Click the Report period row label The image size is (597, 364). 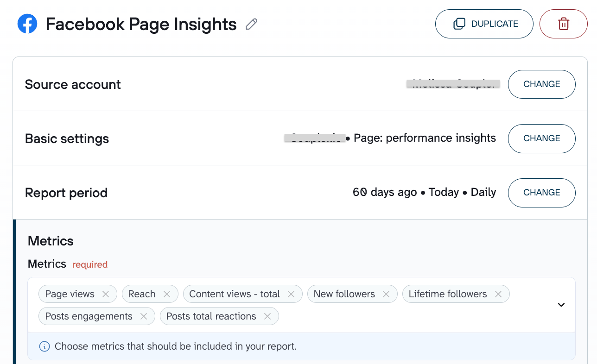[x=66, y=193]
